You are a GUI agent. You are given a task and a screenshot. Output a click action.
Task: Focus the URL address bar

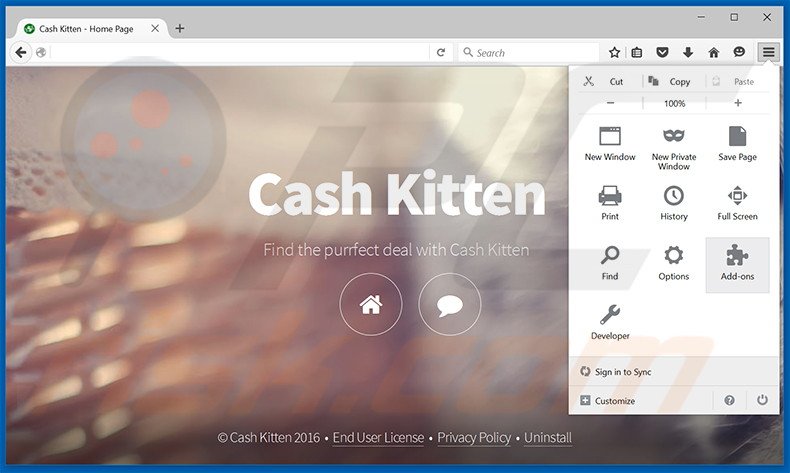click(239, 52)
